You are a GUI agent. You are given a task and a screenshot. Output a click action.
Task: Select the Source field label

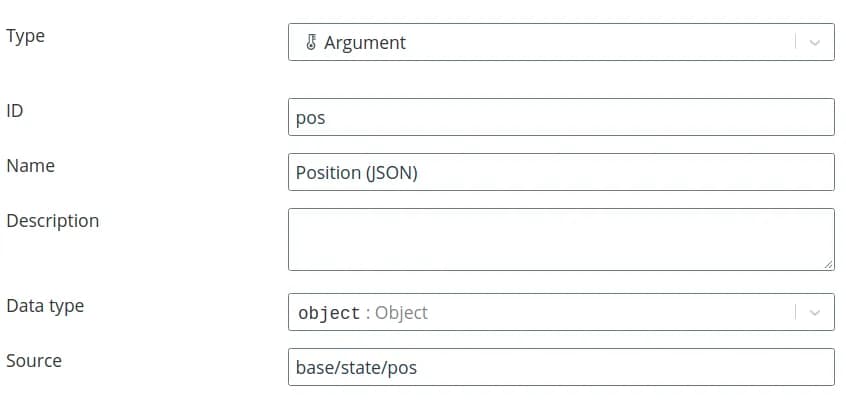34,361
